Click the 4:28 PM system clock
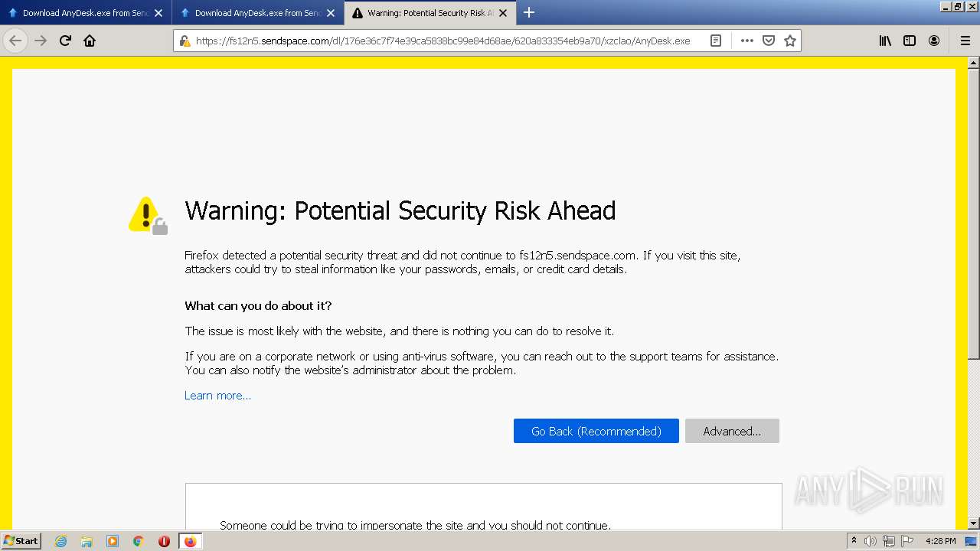 pos(941,541)
